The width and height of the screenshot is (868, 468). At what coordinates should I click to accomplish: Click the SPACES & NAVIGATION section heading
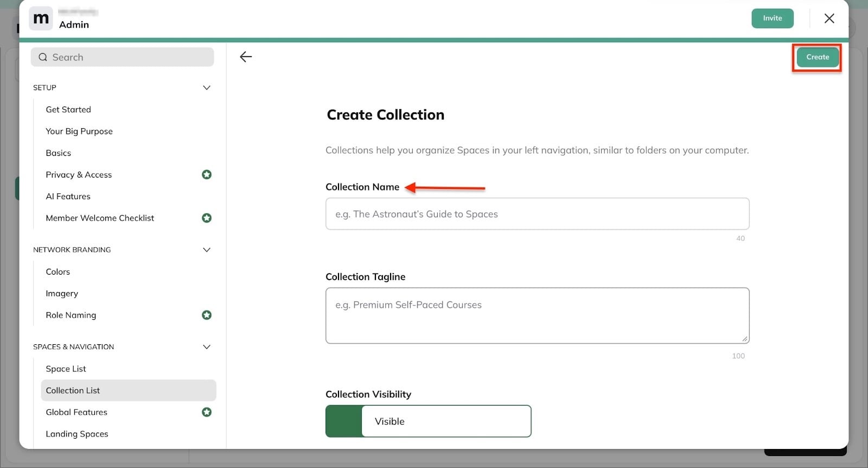[73, 347]
